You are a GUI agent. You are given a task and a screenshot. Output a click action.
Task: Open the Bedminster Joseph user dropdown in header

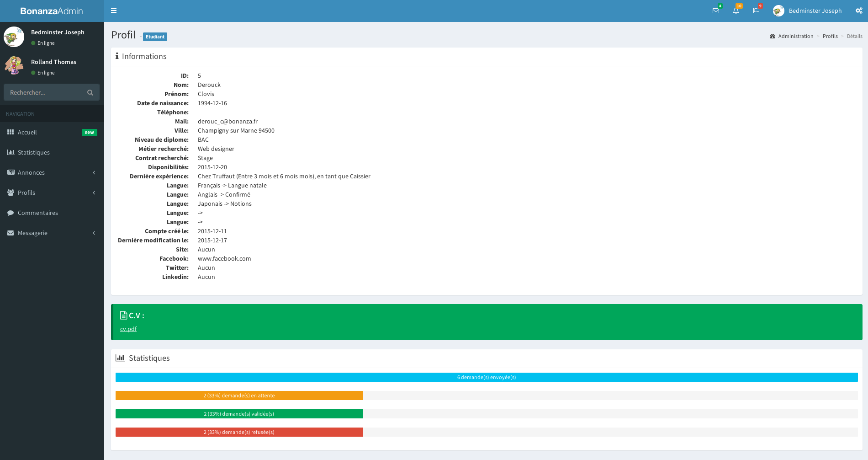click(807, 11)
